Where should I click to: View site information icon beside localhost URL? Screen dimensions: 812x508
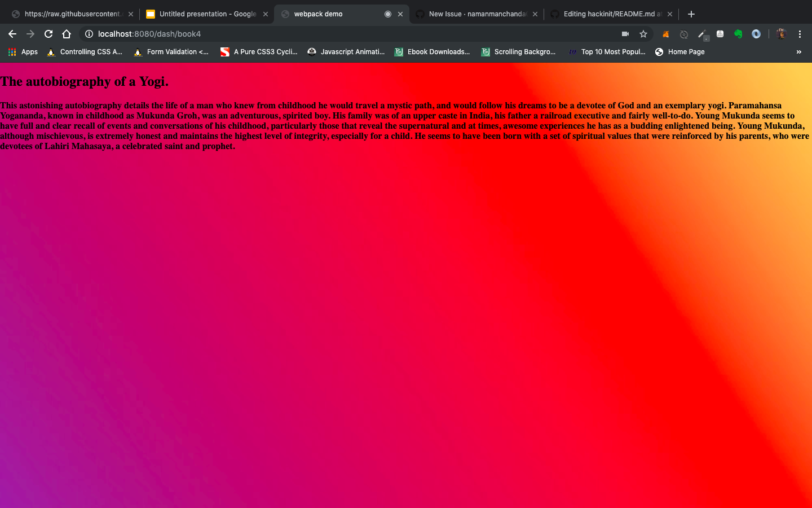89,34
